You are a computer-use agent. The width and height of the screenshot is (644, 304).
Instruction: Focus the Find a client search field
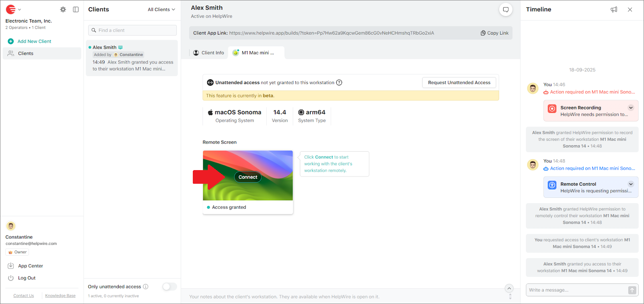coord(132,30)
